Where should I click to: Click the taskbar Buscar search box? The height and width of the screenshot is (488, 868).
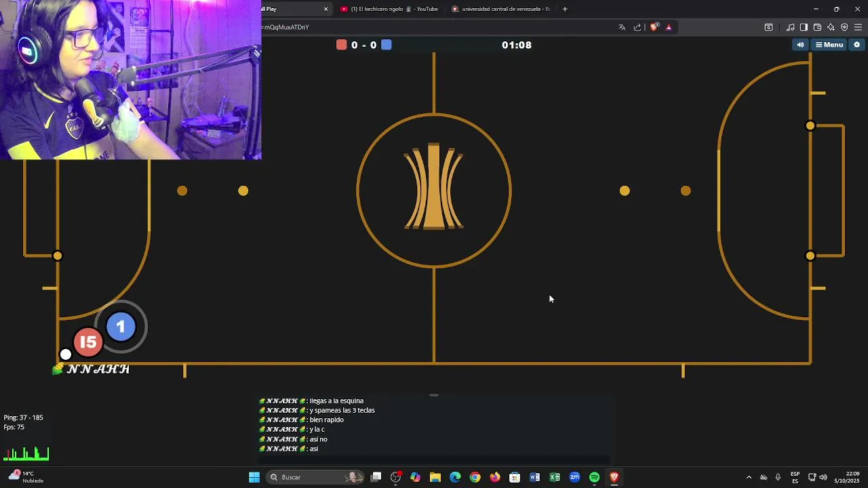pyautogui.click(x=314, y=477)
